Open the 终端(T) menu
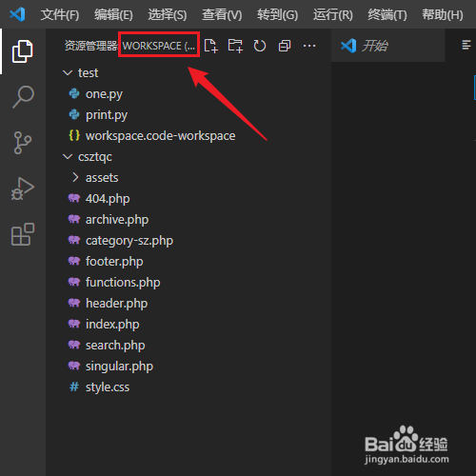The width and height of the screenshot is (476, 476). pos(387,14)
